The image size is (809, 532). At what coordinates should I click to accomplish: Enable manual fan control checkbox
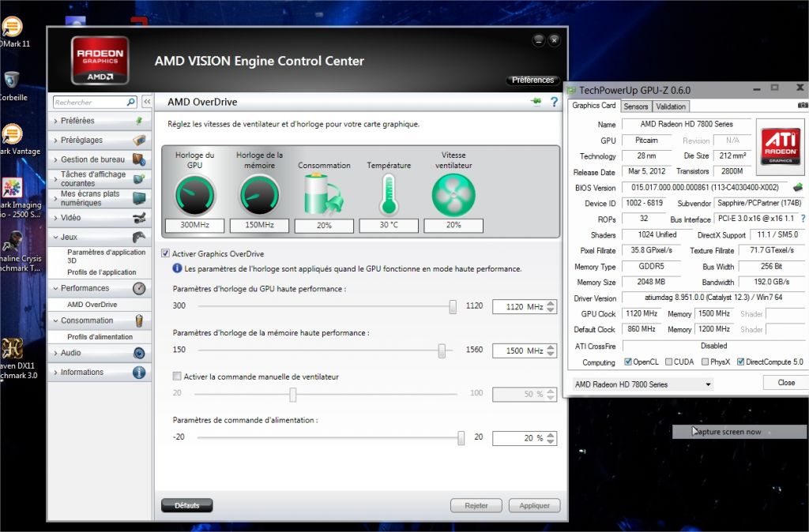coord(177,377)
